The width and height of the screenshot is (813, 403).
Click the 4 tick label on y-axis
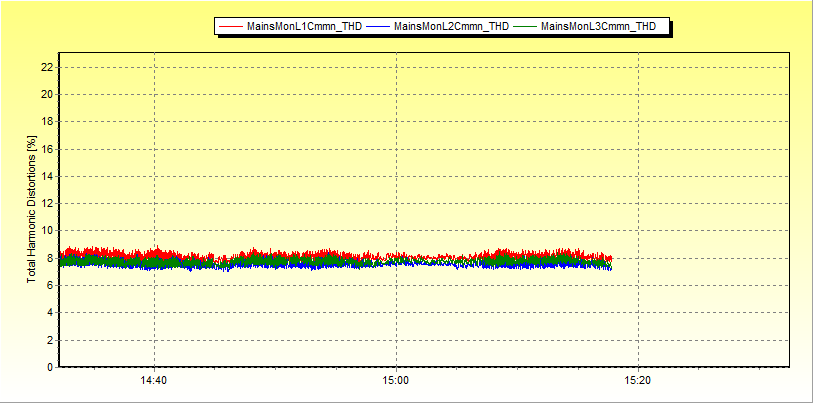(x=50, y=313)
